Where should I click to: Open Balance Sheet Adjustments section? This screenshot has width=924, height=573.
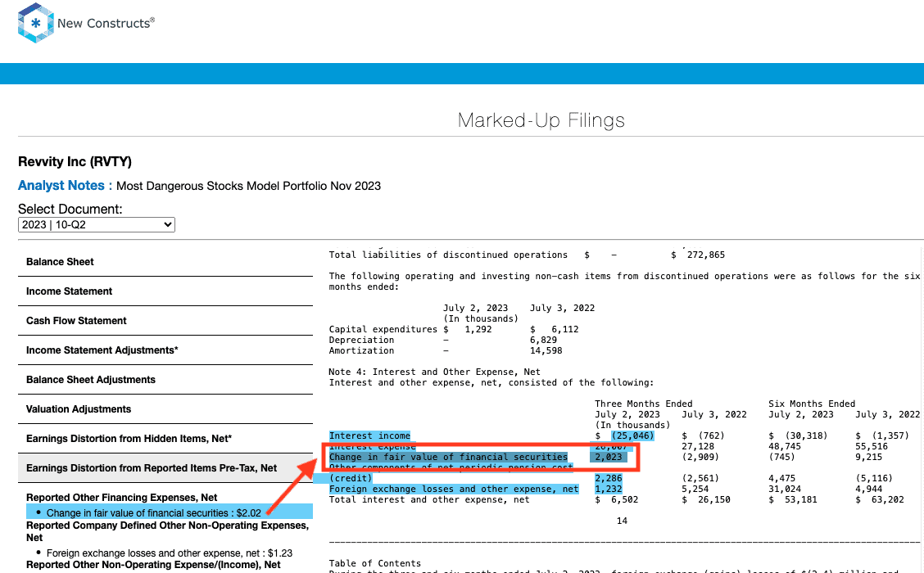tap(165, 379)
